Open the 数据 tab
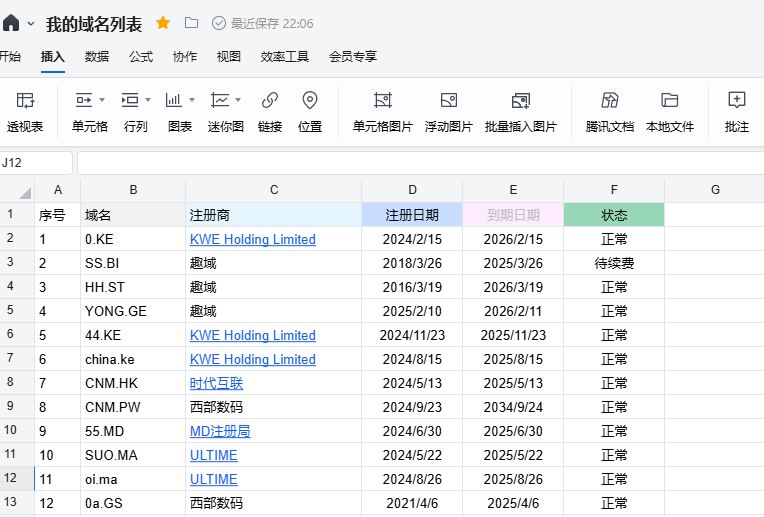The height and width of the screenshot is (517, 764). 96,57
